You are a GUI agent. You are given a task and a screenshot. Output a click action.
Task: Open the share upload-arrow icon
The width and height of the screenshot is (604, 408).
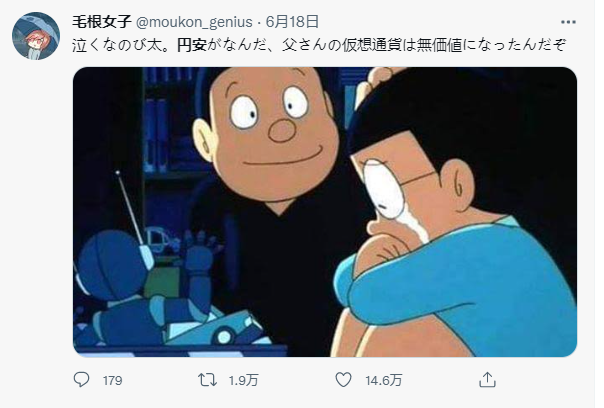click(487, 380)
